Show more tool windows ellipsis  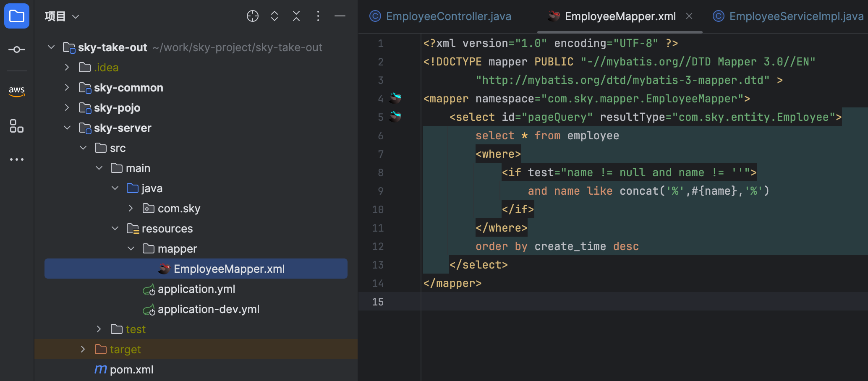[x=17, y=159]
